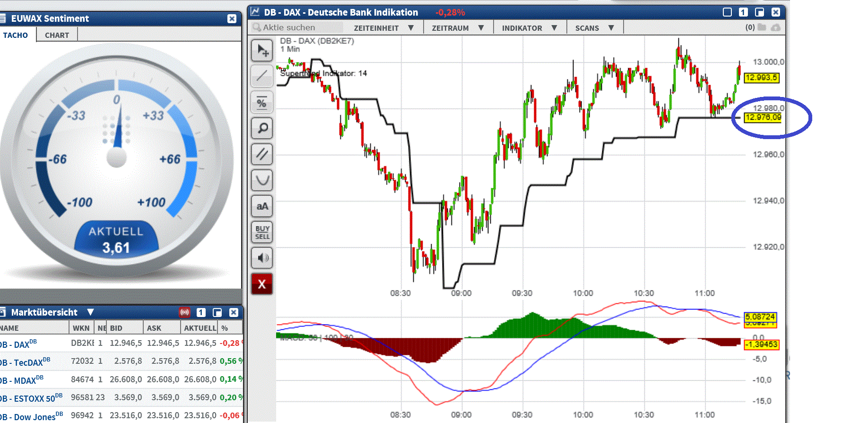
Task: Click the number 1 icon in chart title bar
Action: pyautogui.click(x=743, y=12)
